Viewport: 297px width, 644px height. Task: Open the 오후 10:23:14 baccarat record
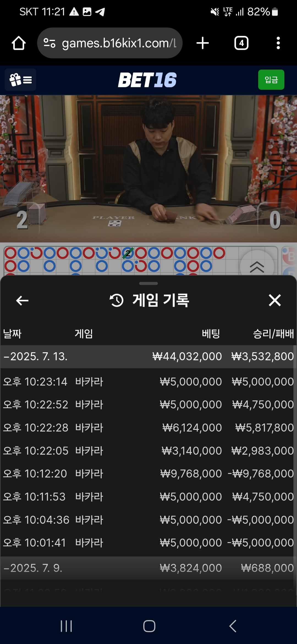click(x=148, y=382)
